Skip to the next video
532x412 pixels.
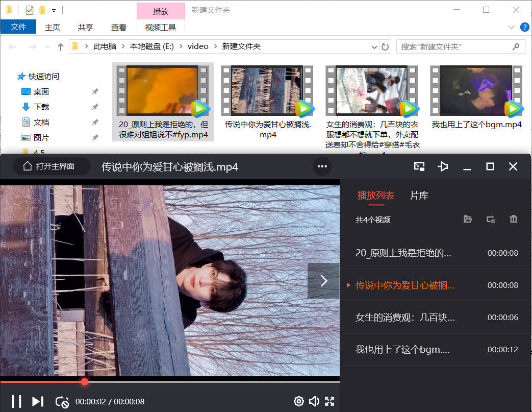tap(38, 401)
